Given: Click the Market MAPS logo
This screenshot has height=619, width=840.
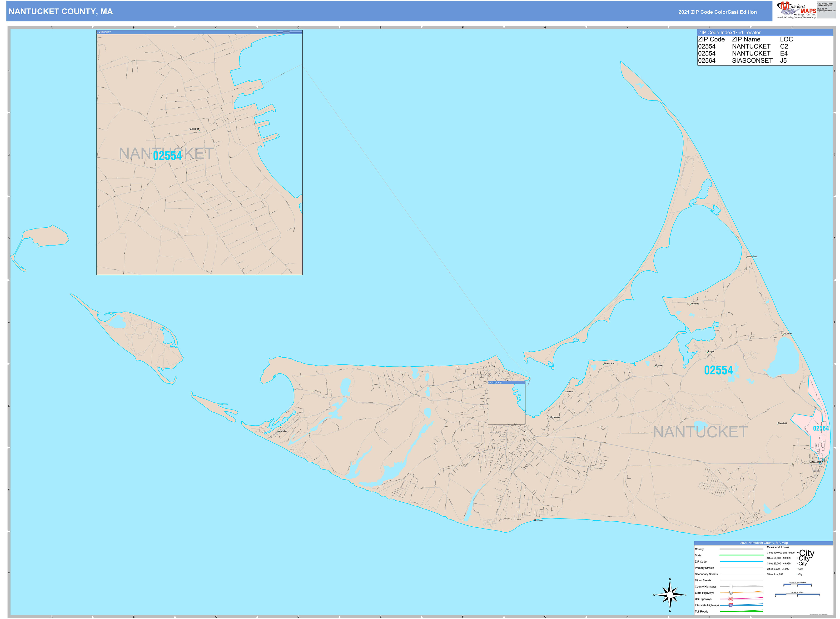Looking at the screenshot, I should (797, 10).
